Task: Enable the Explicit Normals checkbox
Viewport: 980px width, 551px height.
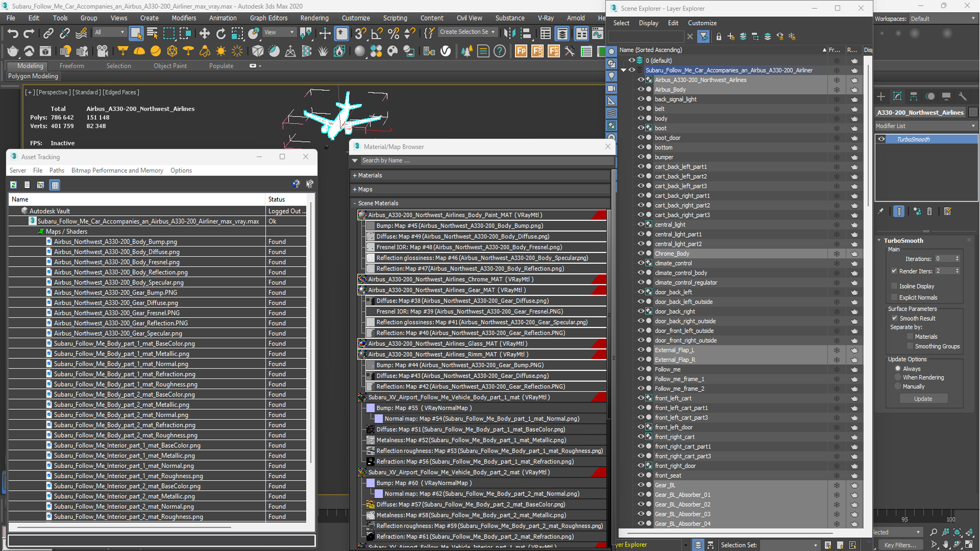Action: [894, 297]
